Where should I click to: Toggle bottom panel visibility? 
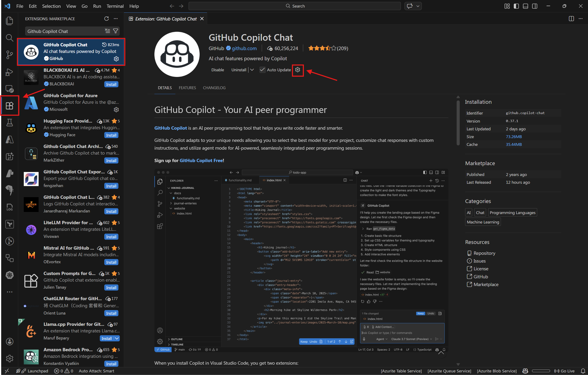click(525, 6)
